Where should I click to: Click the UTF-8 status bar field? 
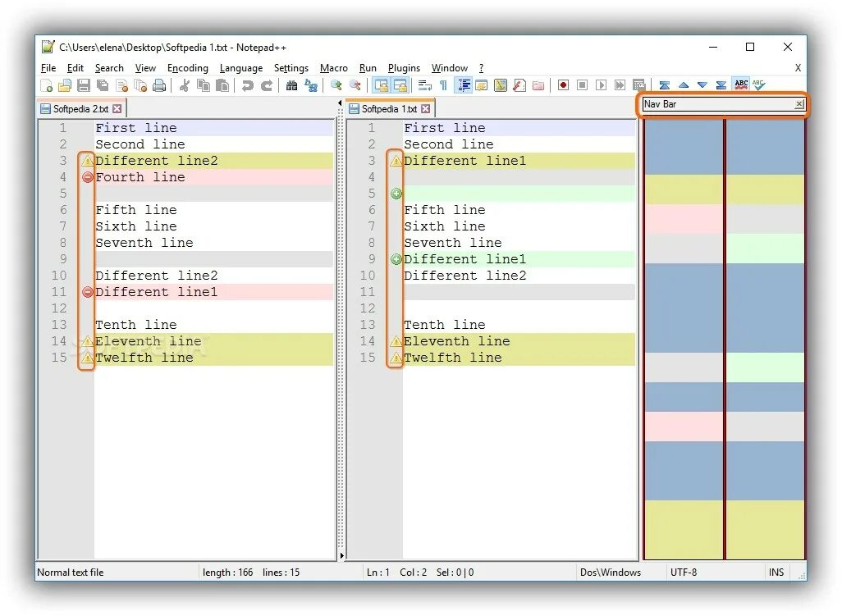[684, 573]
